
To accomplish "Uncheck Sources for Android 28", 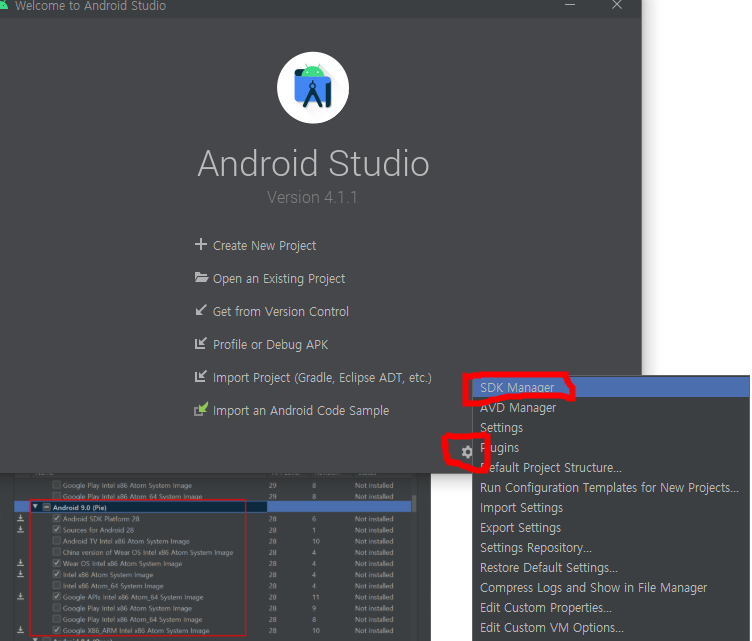I will click(57, 529).
